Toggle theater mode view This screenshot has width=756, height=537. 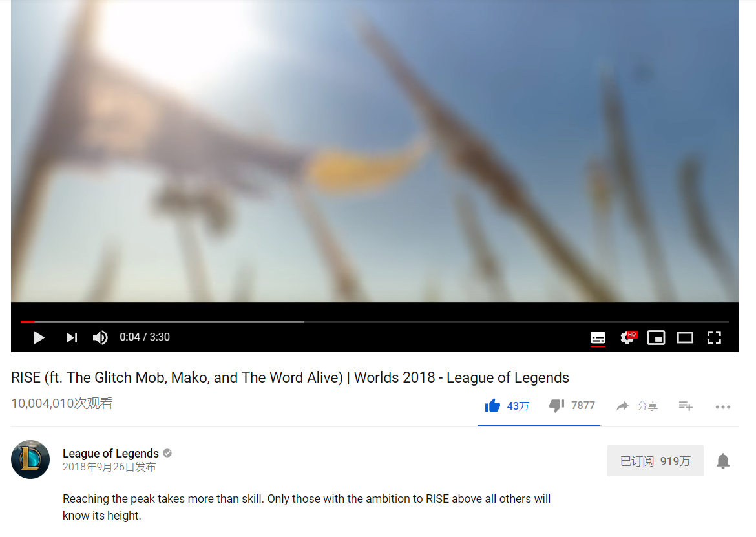[685, 337]
